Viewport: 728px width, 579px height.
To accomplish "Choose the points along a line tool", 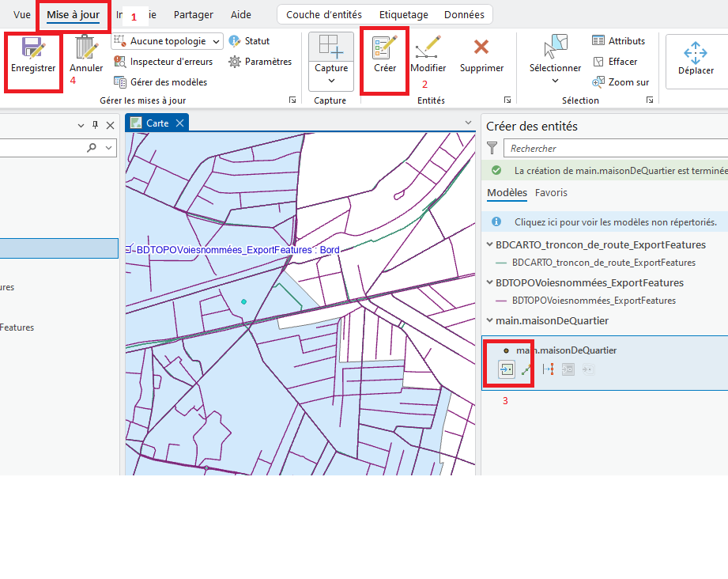I will pos(548,369).
